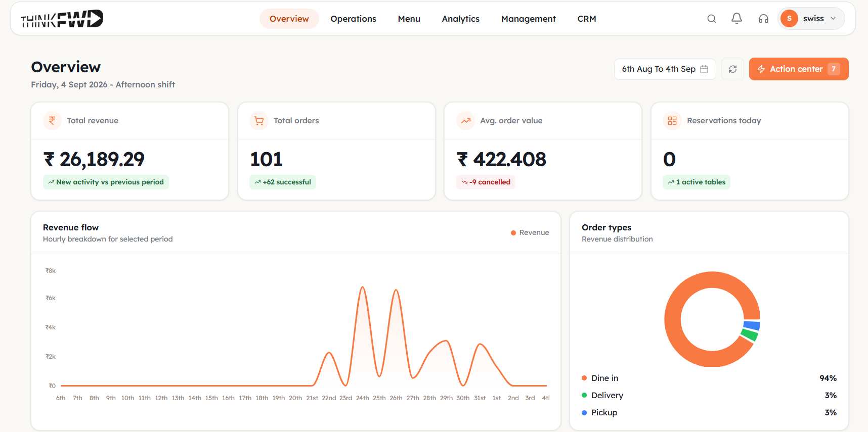Click the Action center badge showing 7

[x=834, y=69]
